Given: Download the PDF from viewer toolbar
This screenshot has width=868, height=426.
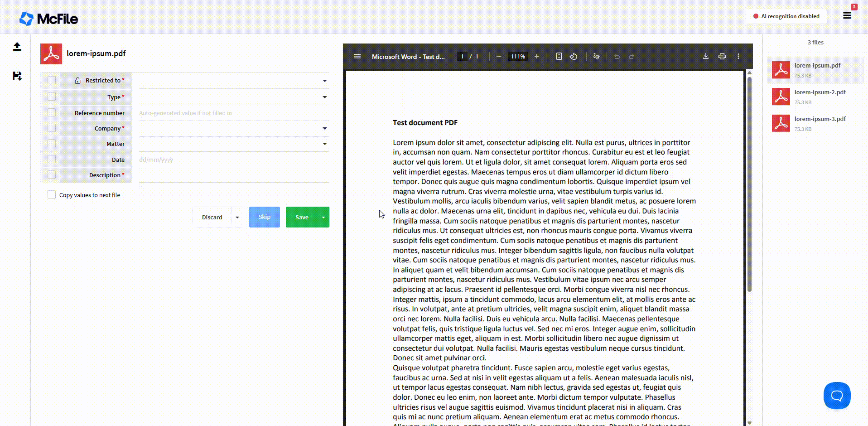Looking at the screenshot, I should coord(705,57).
